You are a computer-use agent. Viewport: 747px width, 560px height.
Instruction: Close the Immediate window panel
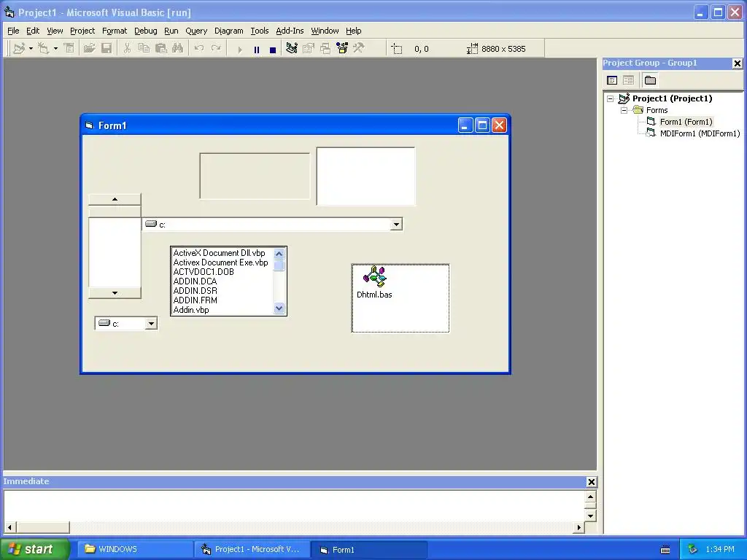tap(591, 482)
